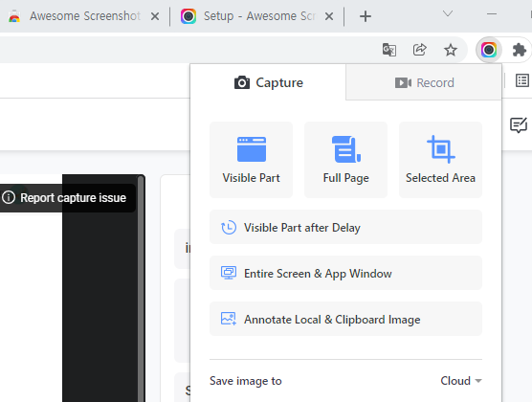Screen dimensions: 532x402
Task: Close the Setup - Awesome Screenshot tab
Action: click(x=329, y=16)
